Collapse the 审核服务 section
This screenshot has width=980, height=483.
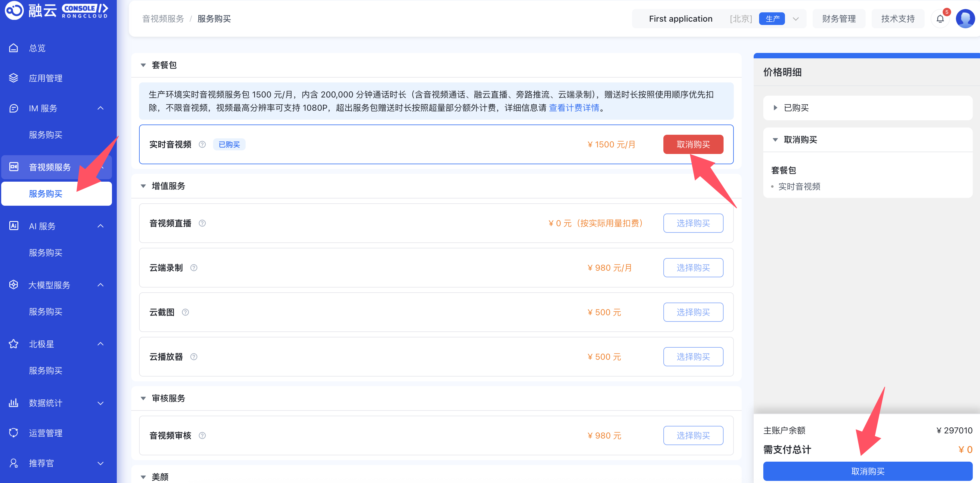pyautogui.click(x=143, y=398)
